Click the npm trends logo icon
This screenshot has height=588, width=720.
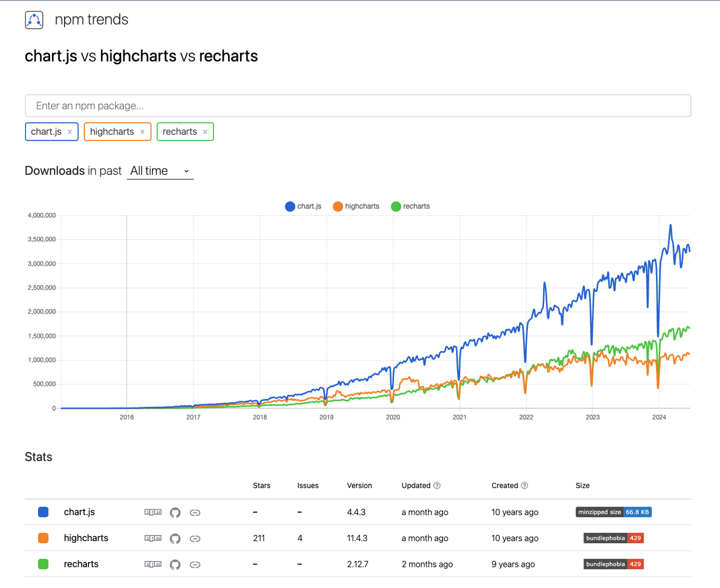point(34,20)
